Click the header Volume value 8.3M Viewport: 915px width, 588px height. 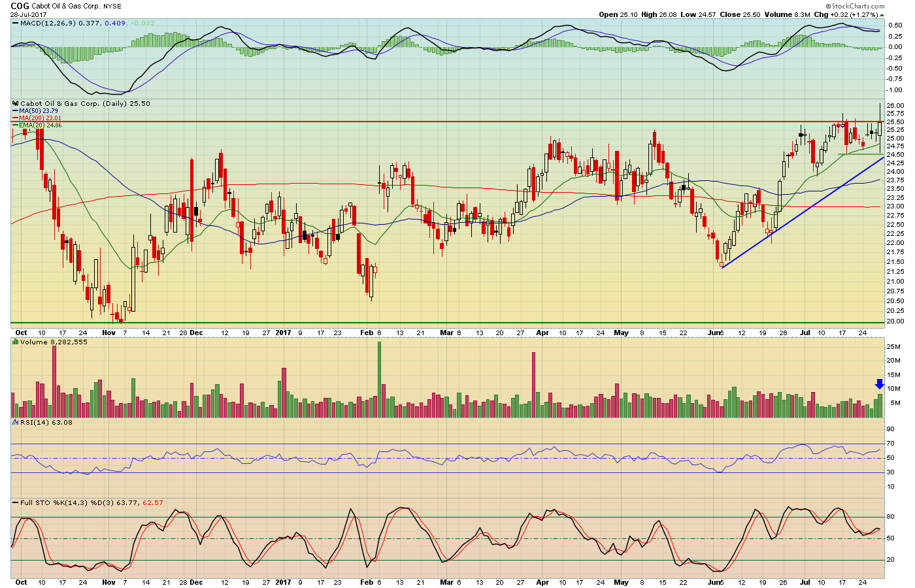[801, 14]
